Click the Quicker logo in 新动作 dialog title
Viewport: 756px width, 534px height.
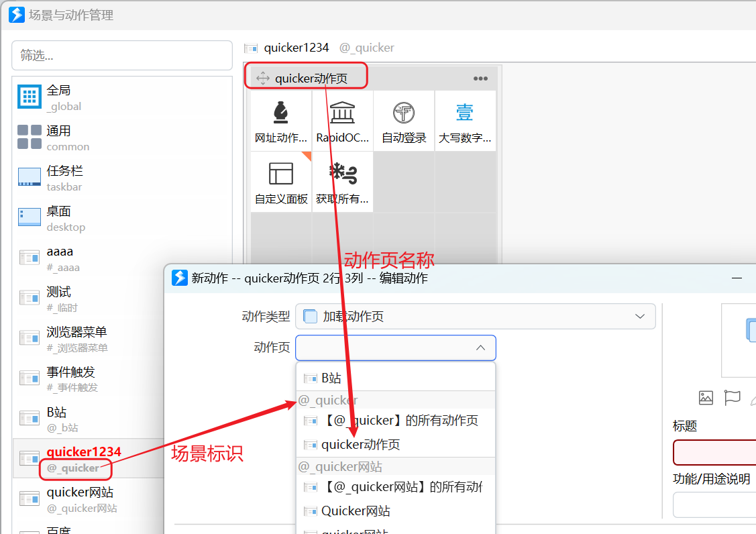[x=179, y=278]
